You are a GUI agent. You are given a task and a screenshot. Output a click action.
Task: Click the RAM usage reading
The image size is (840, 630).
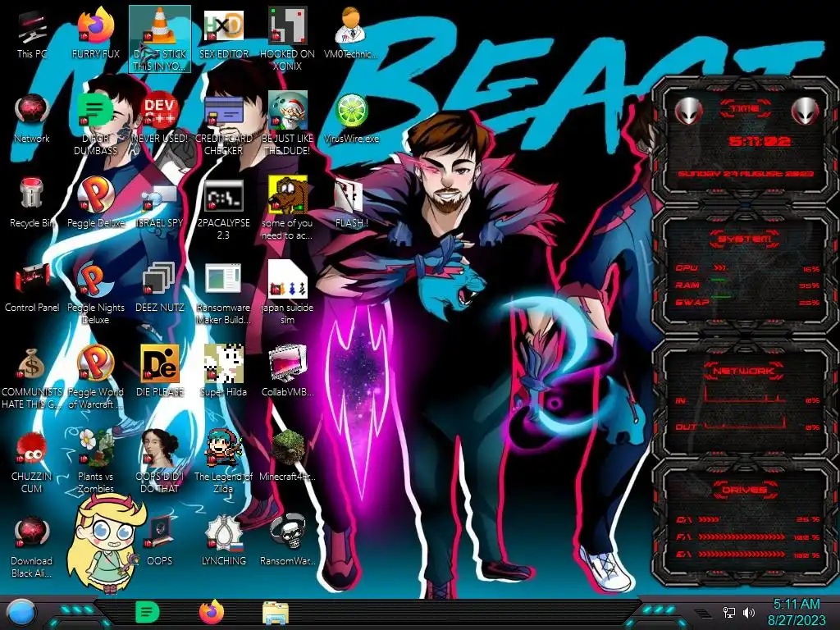click(810, 285)
